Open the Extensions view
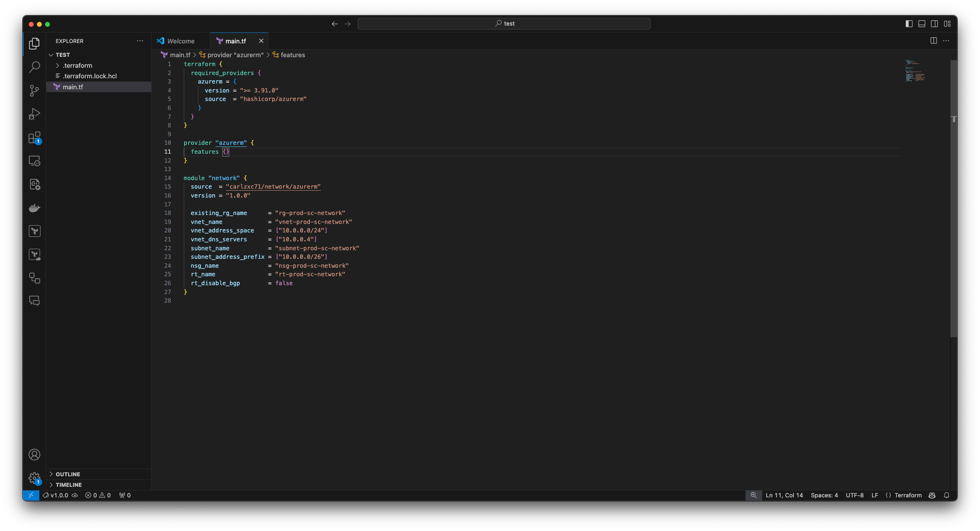Screen dimensions: 980x531 click(x=34, y=138)
